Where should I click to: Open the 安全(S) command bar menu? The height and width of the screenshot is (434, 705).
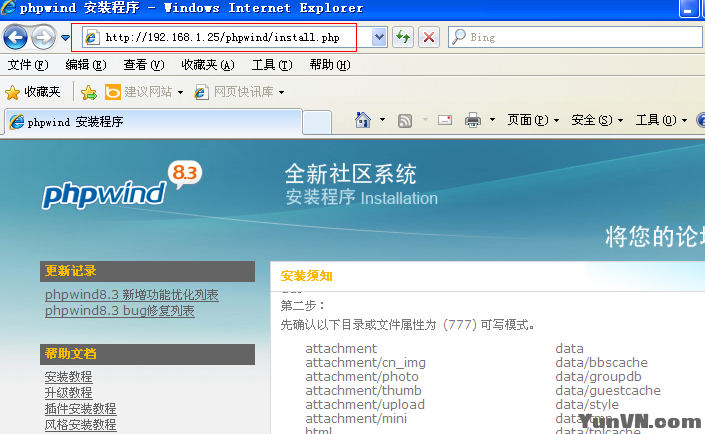[x=597, y=120]
